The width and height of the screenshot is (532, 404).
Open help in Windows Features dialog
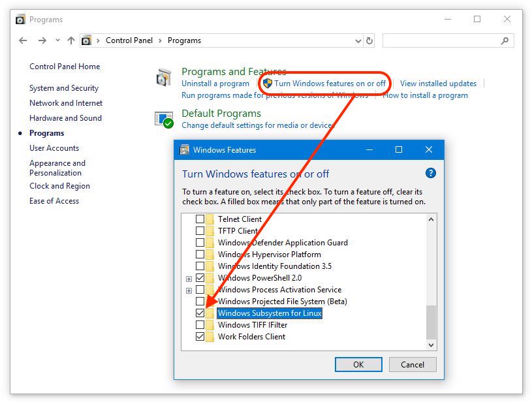[431, 174]
